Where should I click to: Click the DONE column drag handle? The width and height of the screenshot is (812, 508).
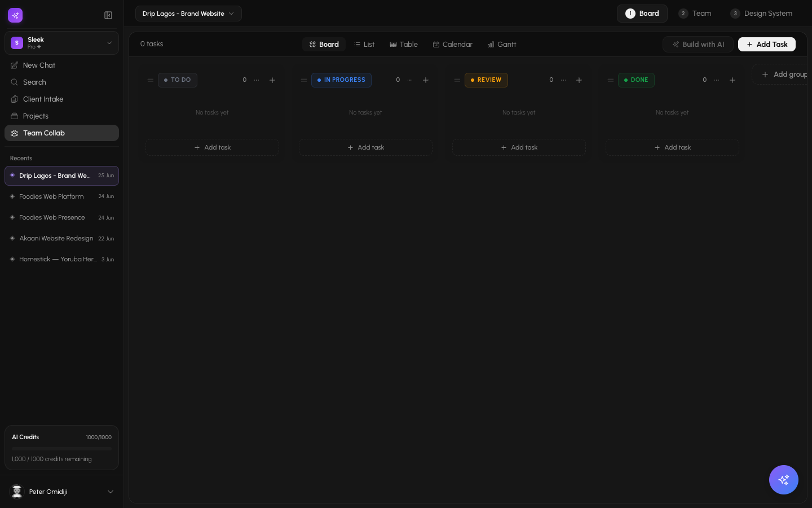tap(611, 80)
